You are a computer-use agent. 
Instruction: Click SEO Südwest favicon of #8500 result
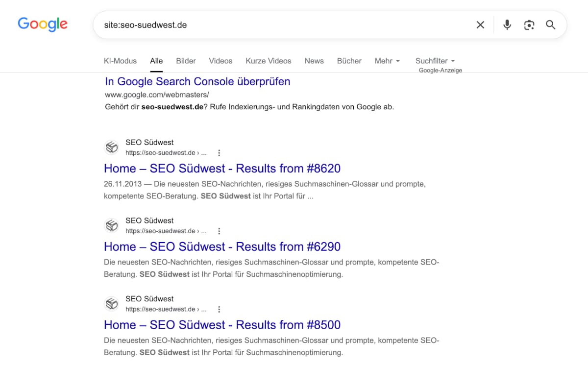coord(112,304)
